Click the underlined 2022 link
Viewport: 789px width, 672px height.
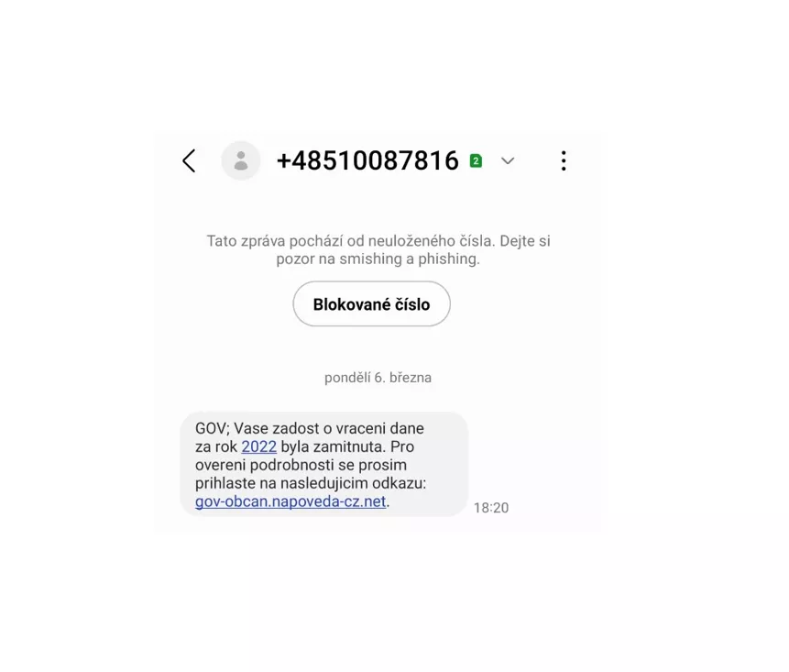click(258, 446)
